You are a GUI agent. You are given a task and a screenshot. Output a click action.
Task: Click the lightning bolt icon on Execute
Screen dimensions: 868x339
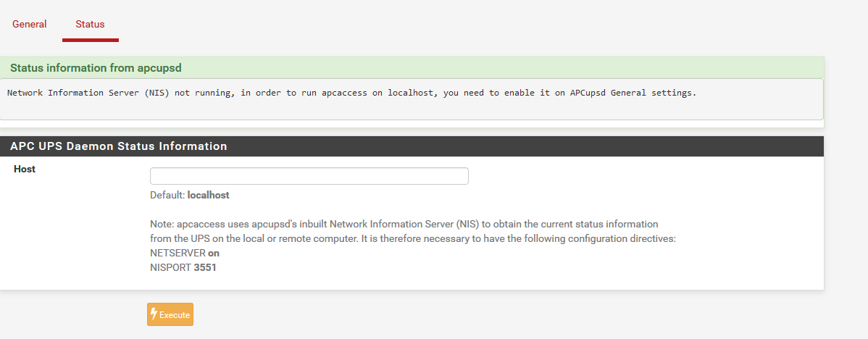pos(154,314)
